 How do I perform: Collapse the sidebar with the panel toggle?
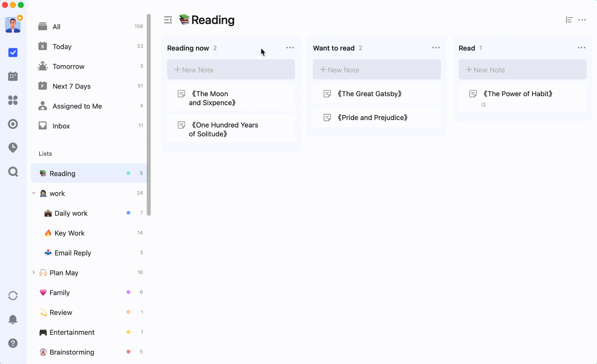(168, 20)
